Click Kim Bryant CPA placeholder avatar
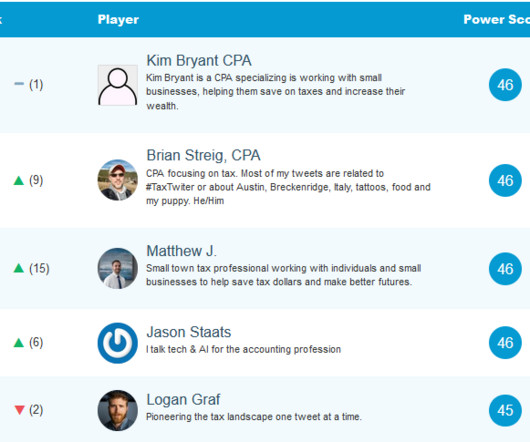This screenshot has width=530, height=442. (x=118, y=85)
